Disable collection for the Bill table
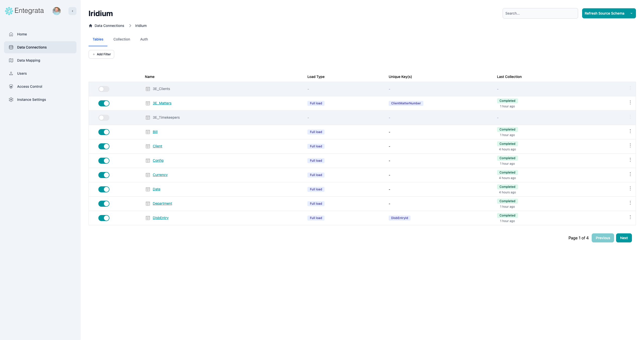 [x=104, y=132]
